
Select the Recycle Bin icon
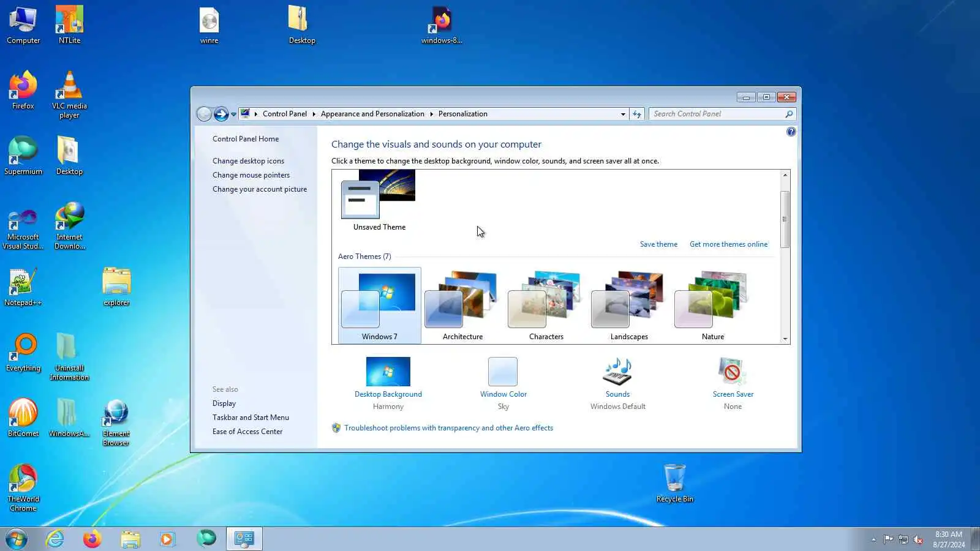(674, 484)
